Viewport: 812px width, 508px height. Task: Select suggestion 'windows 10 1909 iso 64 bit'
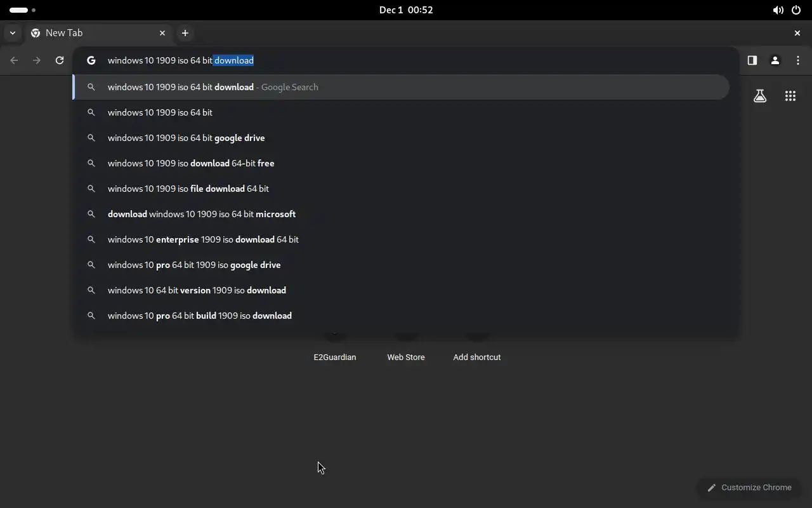[401, 112]
